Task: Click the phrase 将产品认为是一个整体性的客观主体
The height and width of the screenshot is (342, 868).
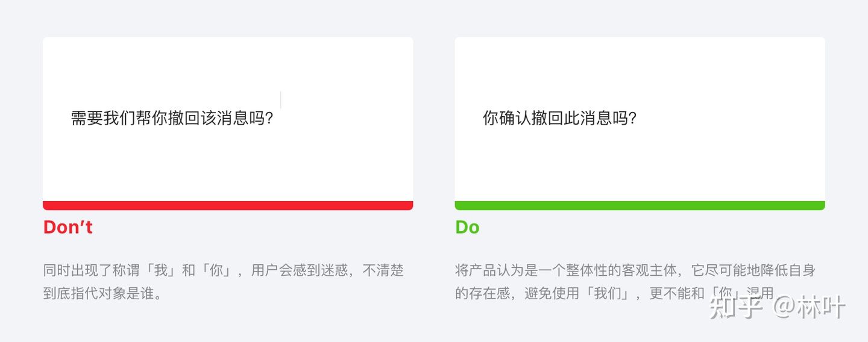Action: click(566, 270)
